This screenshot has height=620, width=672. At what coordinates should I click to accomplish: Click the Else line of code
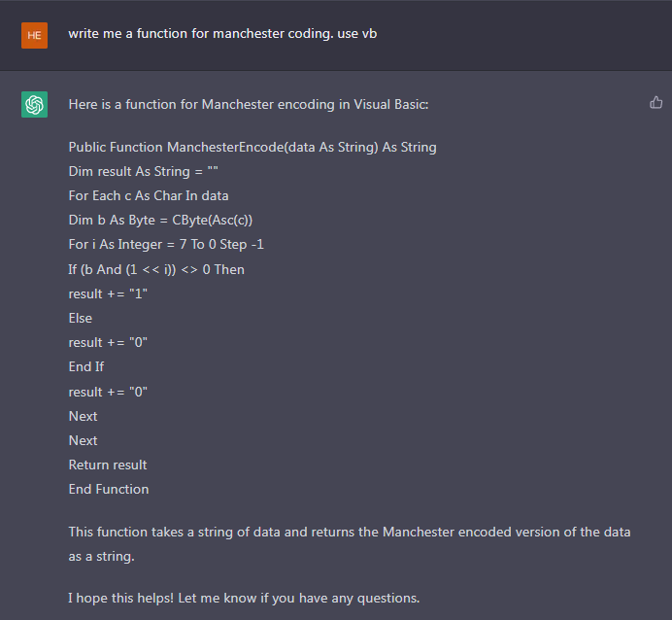click(x=81, y=318)
